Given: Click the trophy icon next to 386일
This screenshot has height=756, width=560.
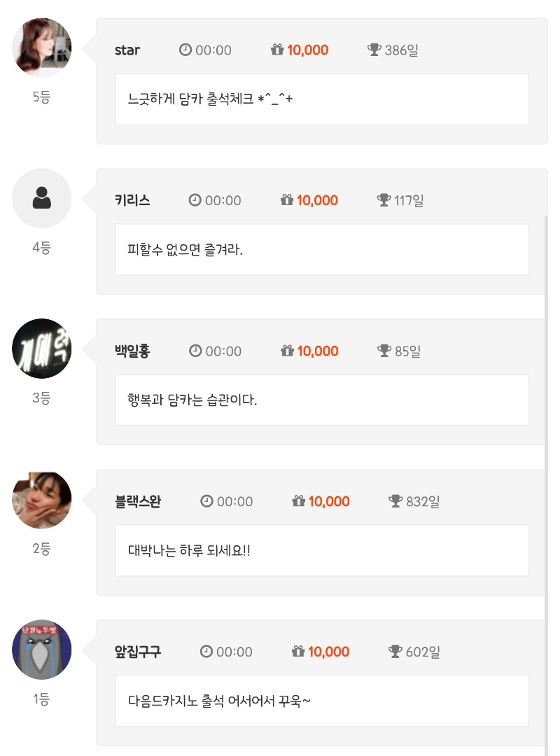Looking at the screenshot, I should (x=374, y=50).
